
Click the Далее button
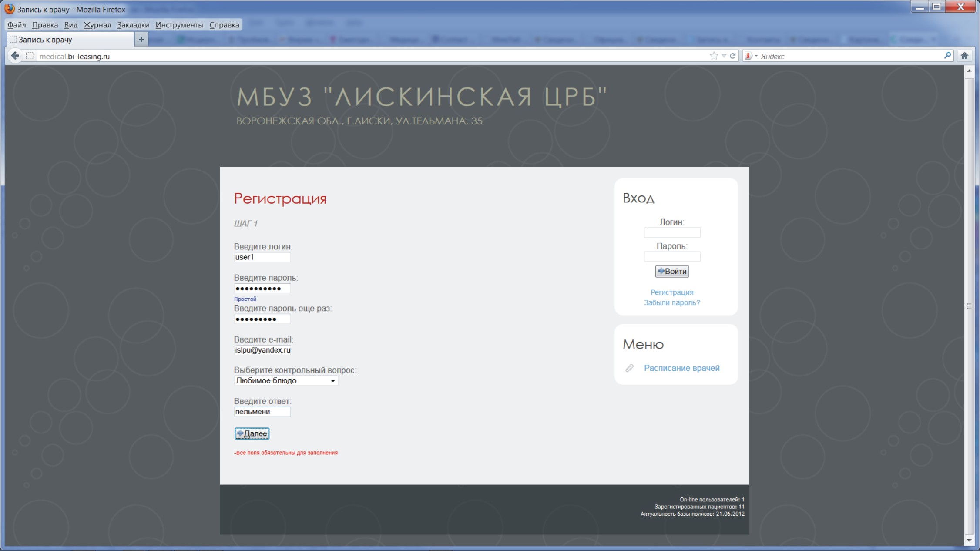point(252,433)
